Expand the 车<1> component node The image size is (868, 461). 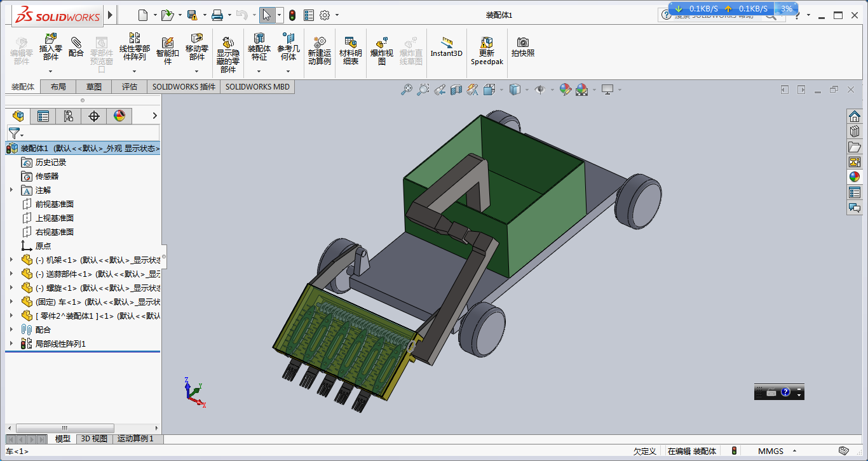pyautogui.click(x=11, y=302)
